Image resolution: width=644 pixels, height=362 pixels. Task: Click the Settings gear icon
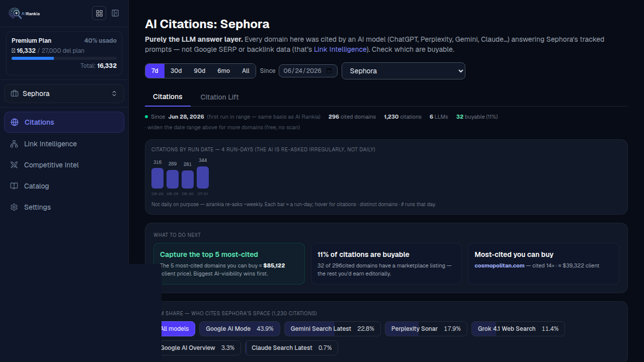[x=14, y=207]
